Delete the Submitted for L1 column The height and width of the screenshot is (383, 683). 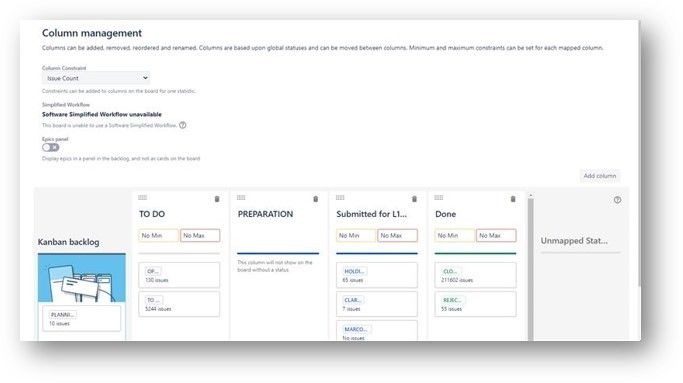click(x=414, y=199)
